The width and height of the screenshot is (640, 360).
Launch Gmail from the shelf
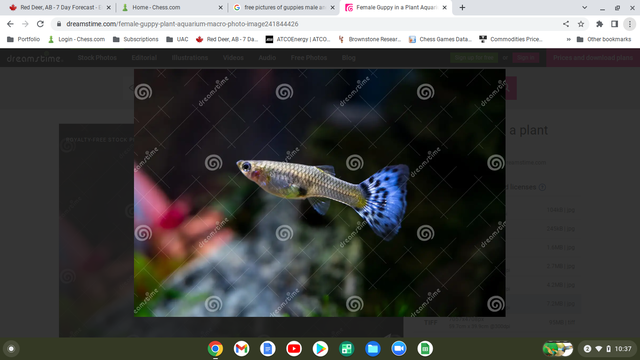click(241, 349)
